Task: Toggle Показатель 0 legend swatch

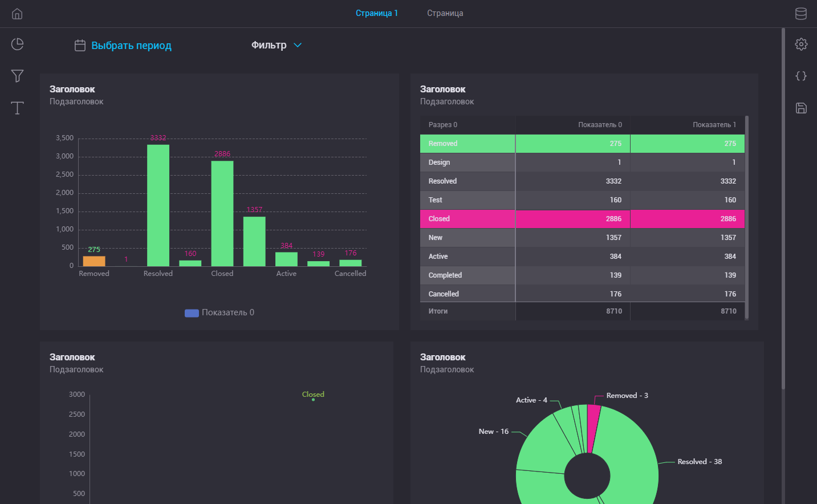Action: pyautogui.click(x=192, y=313)
